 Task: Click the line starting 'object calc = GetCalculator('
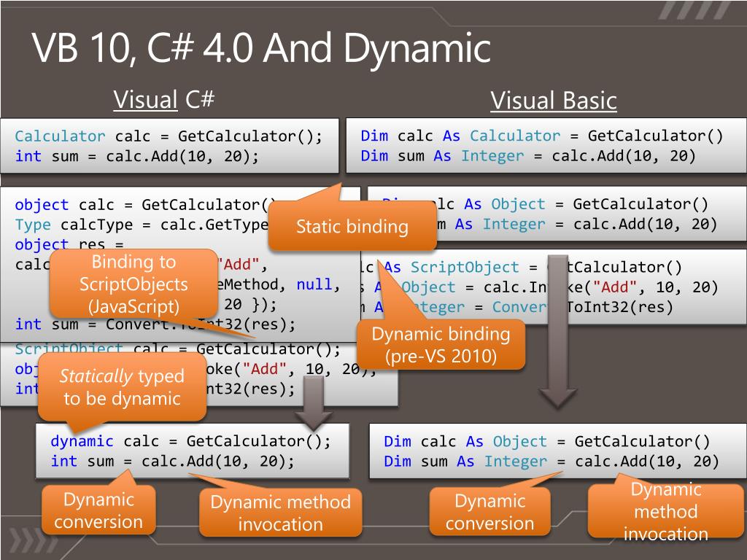pos(145,205)
